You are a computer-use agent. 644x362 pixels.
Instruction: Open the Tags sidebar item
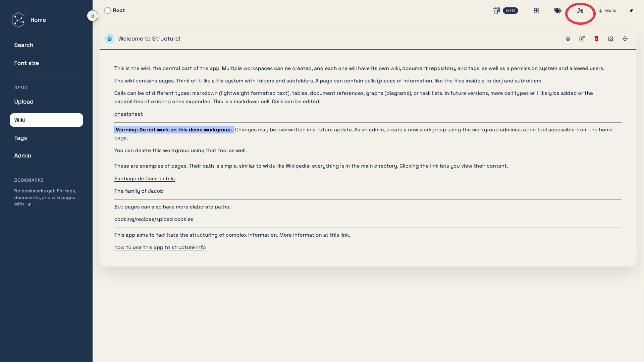[20, 138]
